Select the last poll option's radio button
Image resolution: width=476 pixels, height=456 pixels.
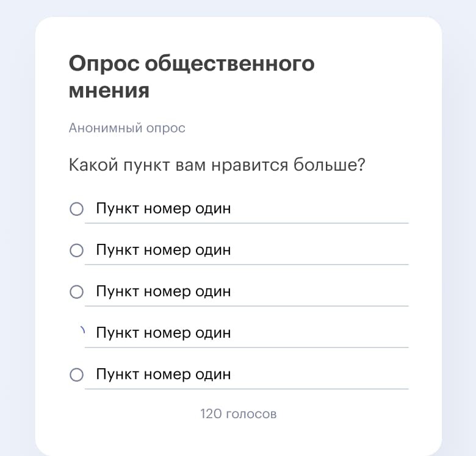pos(76,375)
